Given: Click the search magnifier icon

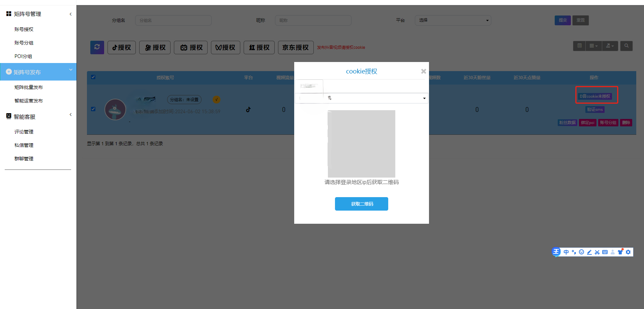Looking at the screenshot, I should pyautogui.click(x=626, y=46).
